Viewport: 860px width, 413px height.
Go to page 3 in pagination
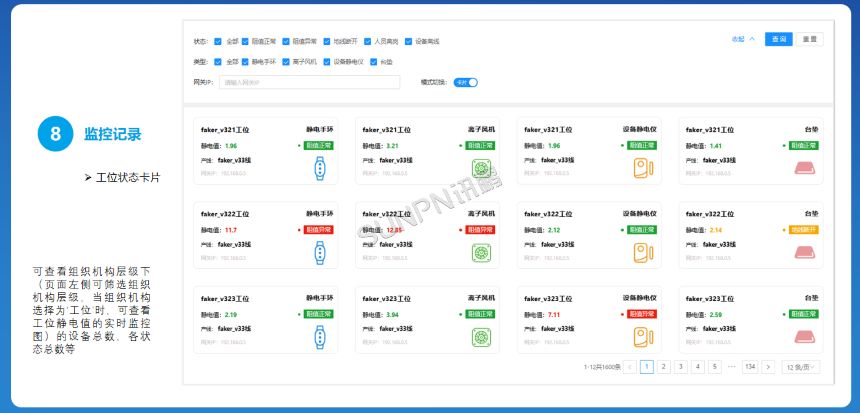point(680,367)
